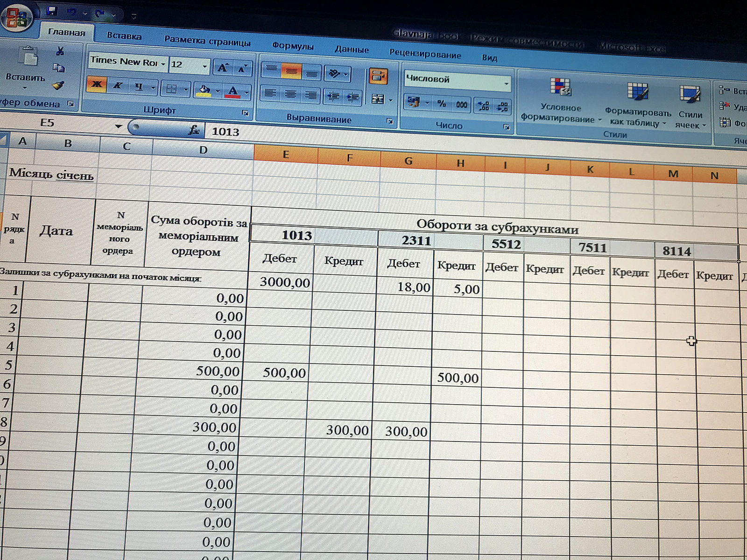The image size is (747, 560).
Task: Click the font color red A swatch
Action: click(x=233, y=91)
